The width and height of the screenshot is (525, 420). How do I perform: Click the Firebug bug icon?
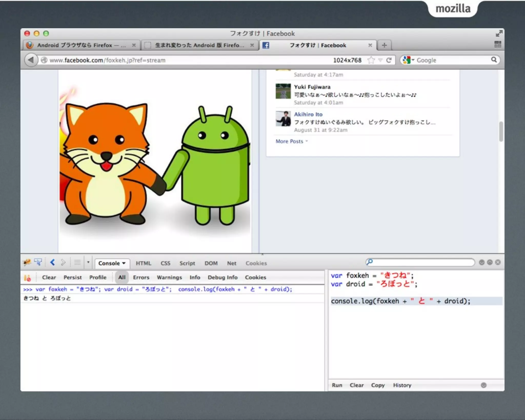(x=27, y=262)
